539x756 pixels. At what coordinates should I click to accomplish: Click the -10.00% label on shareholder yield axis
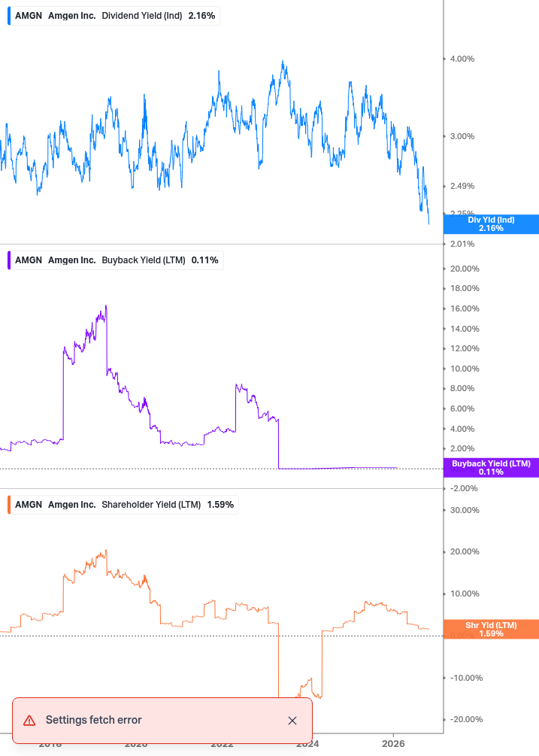click(x=466, y=678)
